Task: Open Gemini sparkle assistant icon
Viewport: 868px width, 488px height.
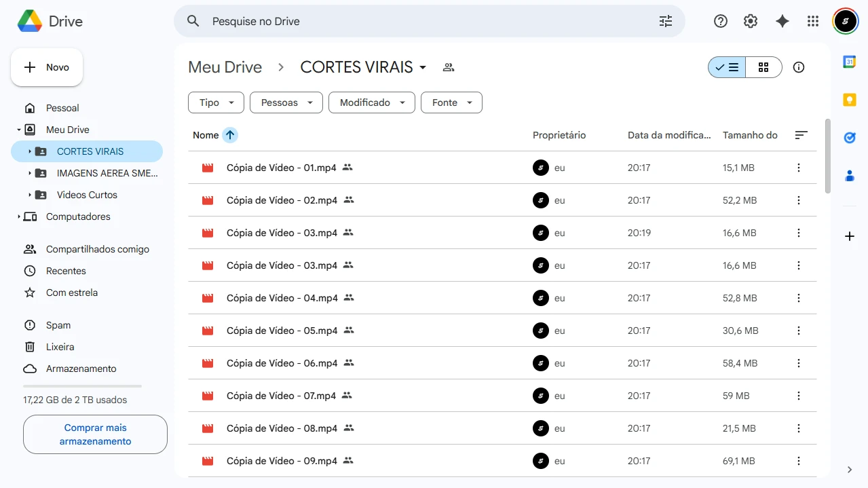Action: click(x=782, y=21)
